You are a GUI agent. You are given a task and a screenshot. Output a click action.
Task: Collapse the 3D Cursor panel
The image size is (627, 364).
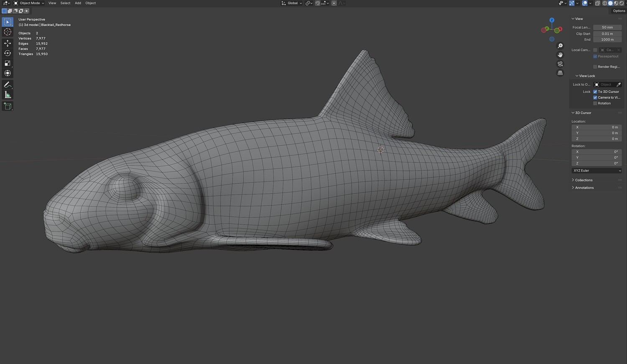[581, 113]
